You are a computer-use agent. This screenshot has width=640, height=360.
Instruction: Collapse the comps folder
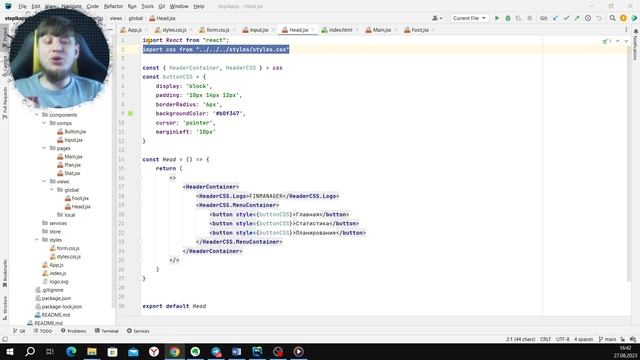click(x=44, y=123)
